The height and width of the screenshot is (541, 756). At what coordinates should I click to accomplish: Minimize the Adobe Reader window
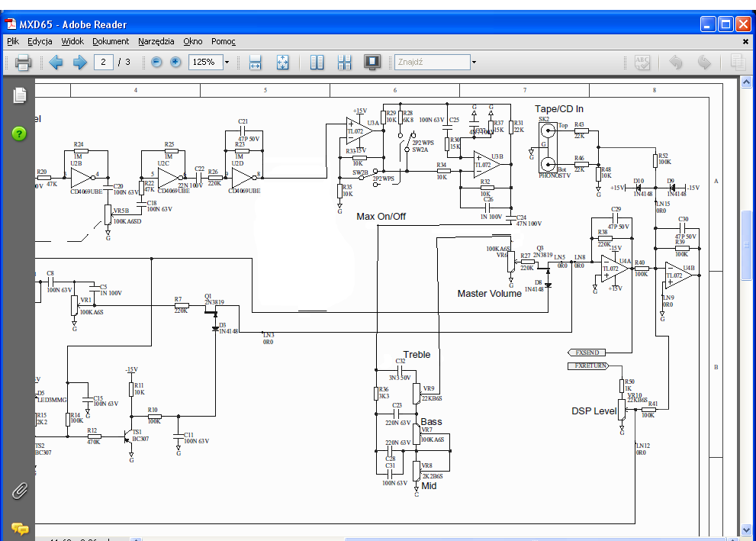click(x=708, y=24)
